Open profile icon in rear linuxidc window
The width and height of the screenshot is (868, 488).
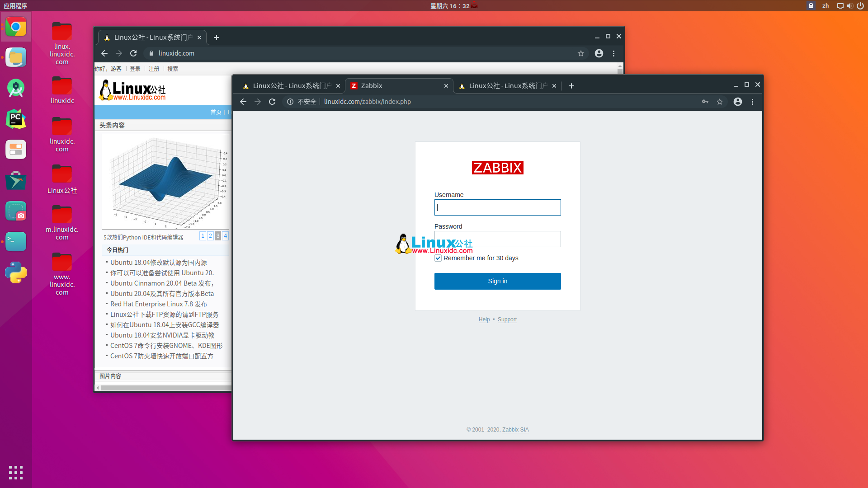click(x=599, y=53)
